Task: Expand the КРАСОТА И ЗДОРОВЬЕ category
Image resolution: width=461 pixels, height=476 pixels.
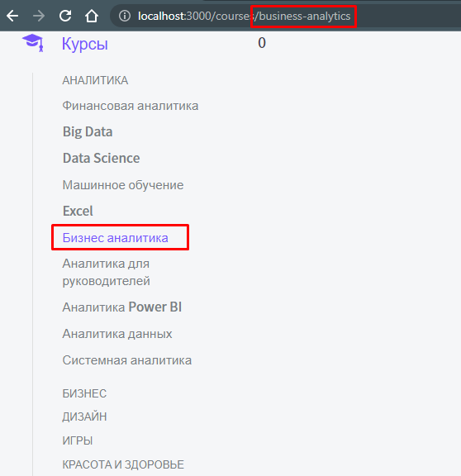Action: (123, 464)
